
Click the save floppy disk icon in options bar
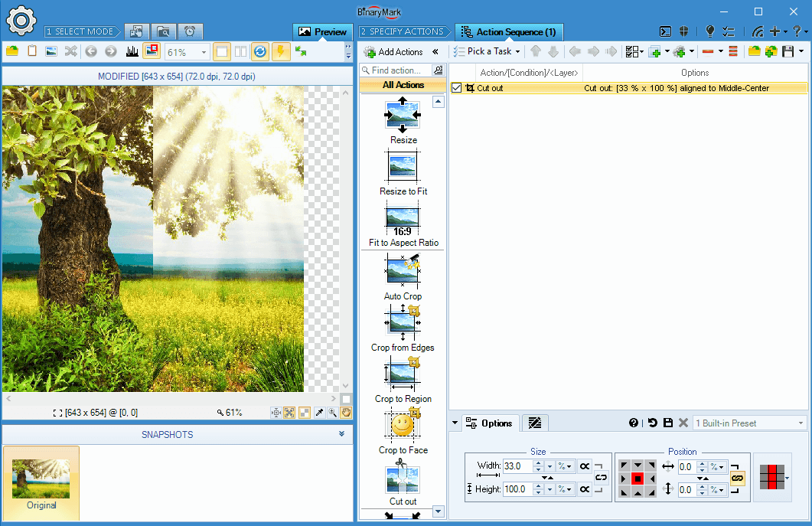pyautogui.click(x=668, y=423)
